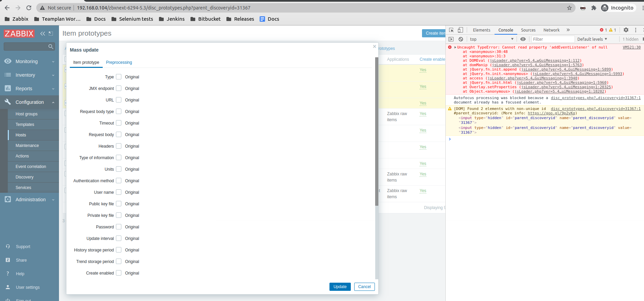Expand the Uncaught TypeError stack trace
This screenshot has width=644, height=301.
[x=455, y=47]
